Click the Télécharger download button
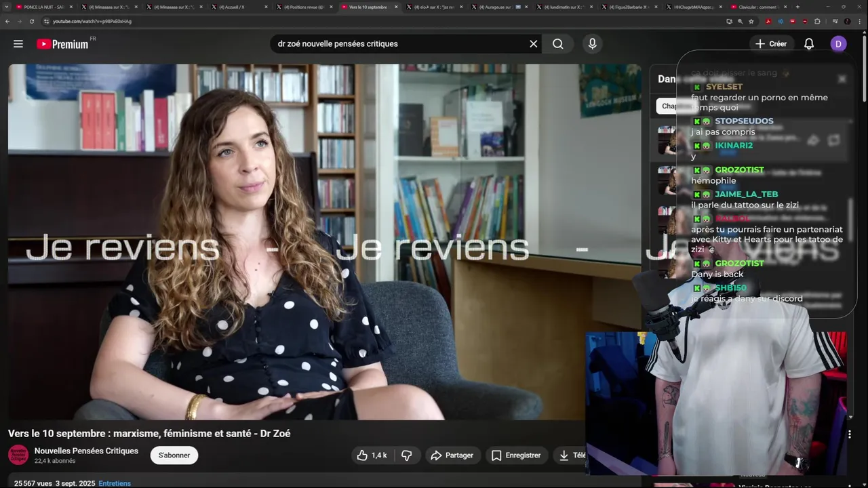Screen dimensions: 868x488 tap(570, 455)
